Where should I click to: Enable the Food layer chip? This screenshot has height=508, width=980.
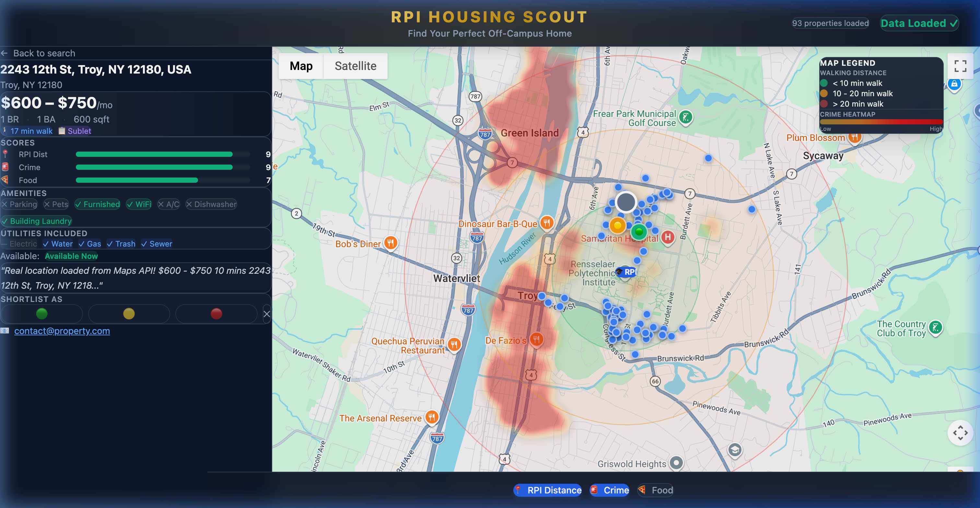tap(656, 490)
